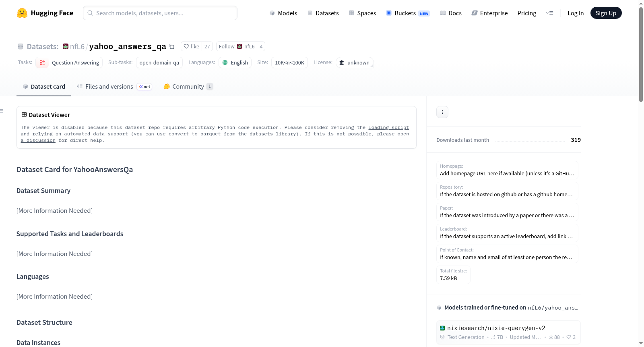Open Docs in the top navigation
The width and height of the screenshot is (644, 347).
(451, 13)
